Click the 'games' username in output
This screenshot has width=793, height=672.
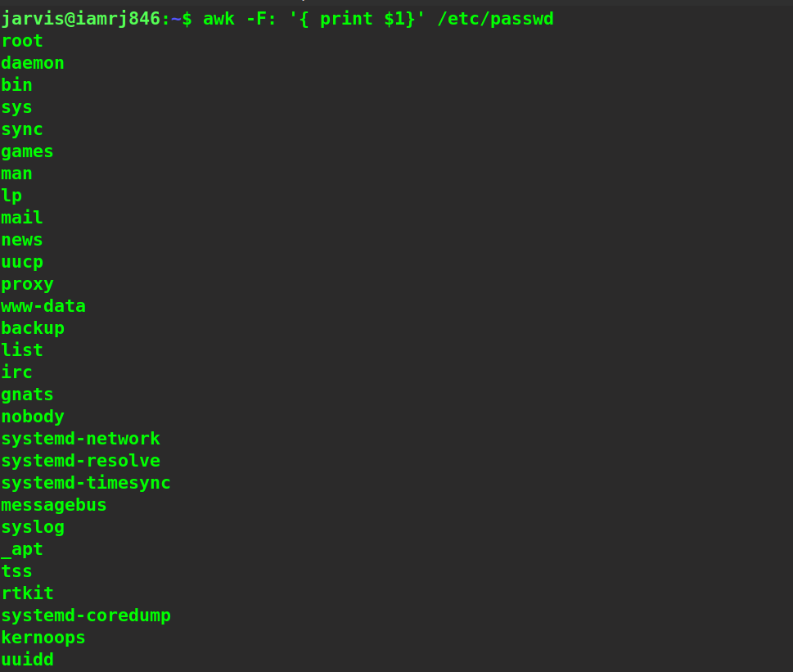pos(27,151)
